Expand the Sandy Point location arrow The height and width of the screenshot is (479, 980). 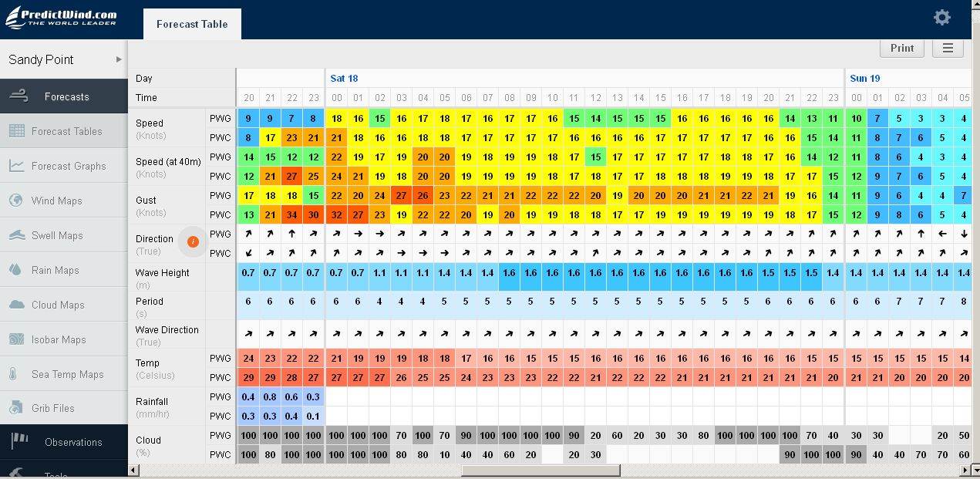(119, 59)
